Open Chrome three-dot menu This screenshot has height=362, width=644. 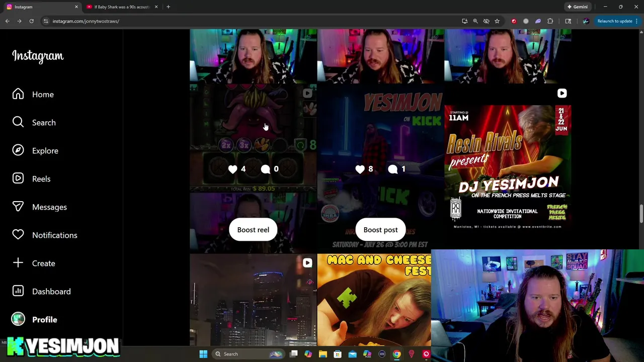(x=636, y=21)
